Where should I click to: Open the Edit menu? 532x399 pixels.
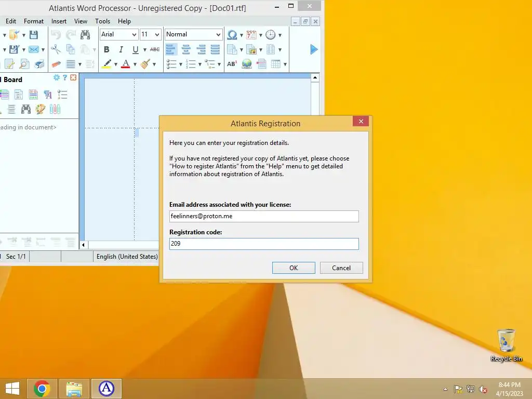pyautogui.click(x=11, y=21)
